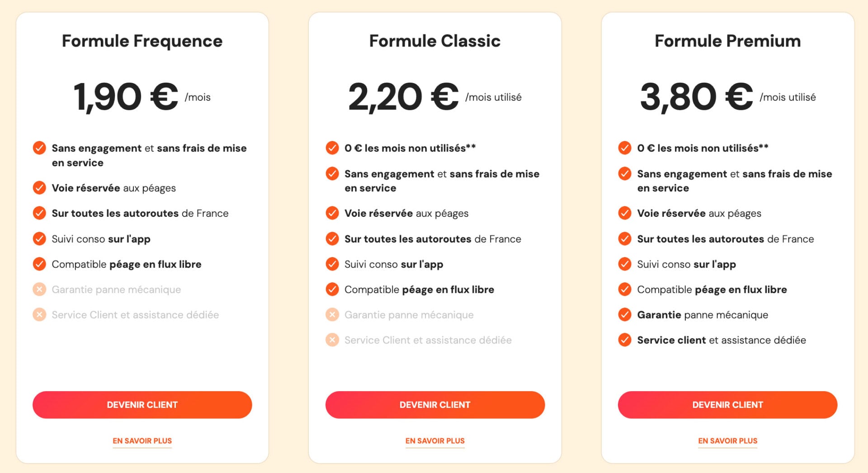
Task: Expand details via 'EN SAVOIR PLUS' under Formule Frequence
Action: coord(142,440)
